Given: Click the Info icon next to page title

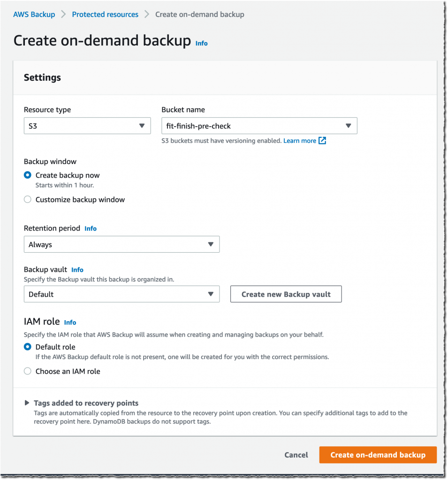Looking at the screenshot, I should click(x=201, y=43).
